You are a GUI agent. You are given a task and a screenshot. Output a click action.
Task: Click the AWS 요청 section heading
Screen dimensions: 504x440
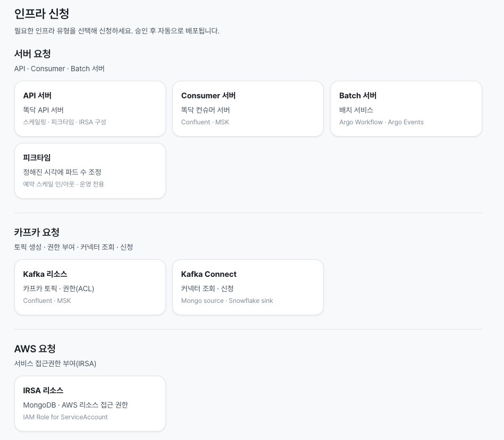click(x=35, y=349)
